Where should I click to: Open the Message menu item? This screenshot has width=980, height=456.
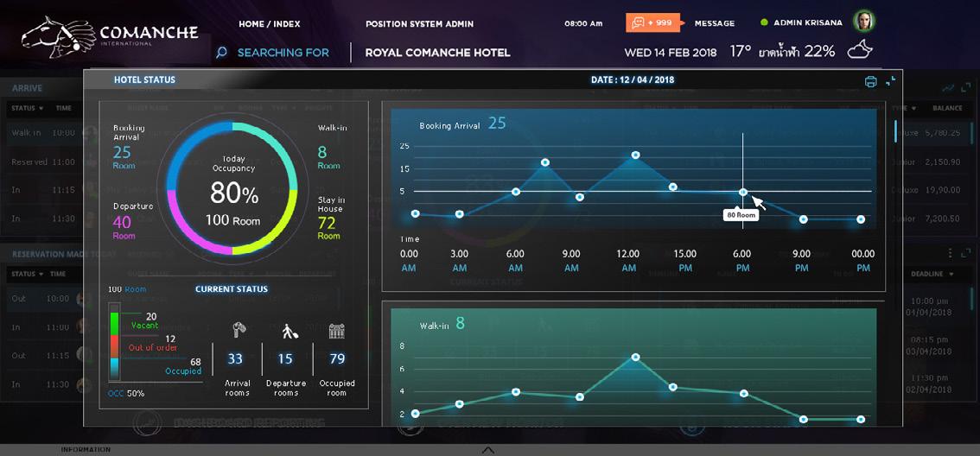715,23
